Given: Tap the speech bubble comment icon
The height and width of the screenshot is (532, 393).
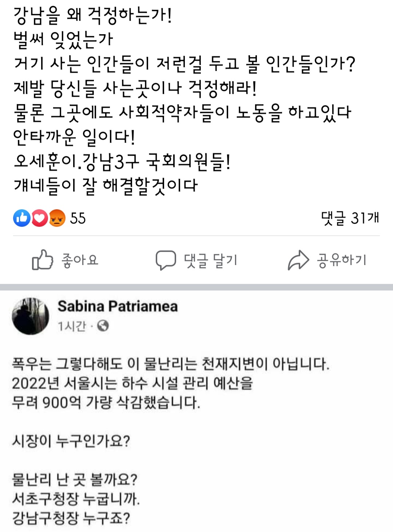Looking at the screenshot, I should pos(166,260).
